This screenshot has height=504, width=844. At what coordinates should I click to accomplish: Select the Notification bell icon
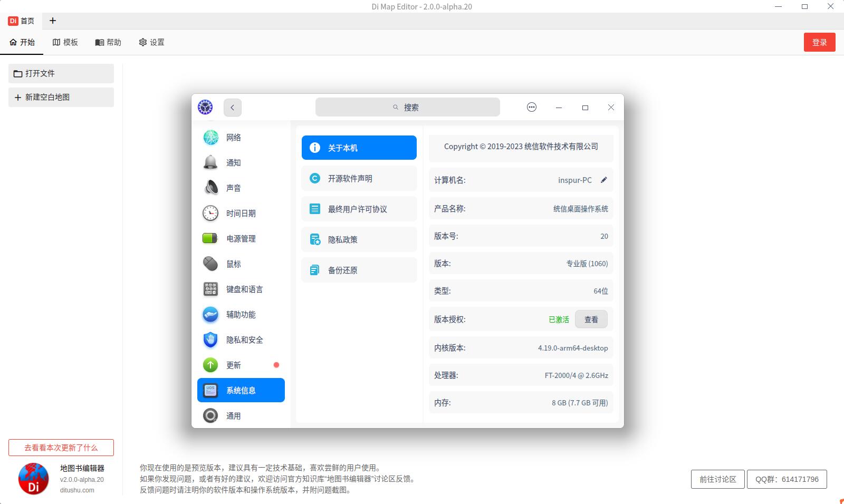[210, 163]
